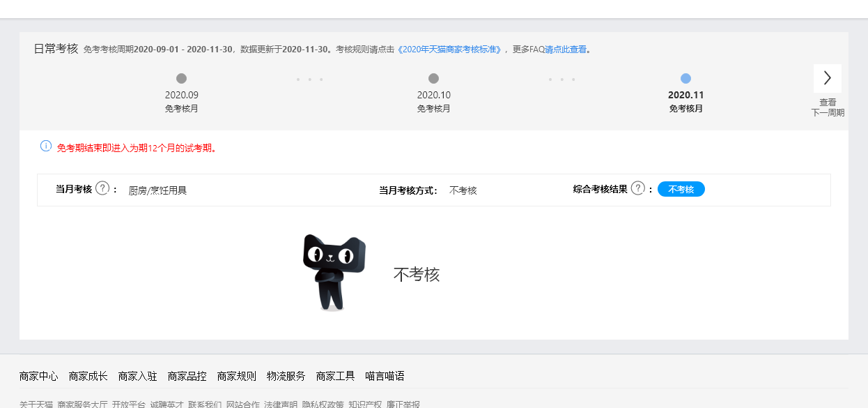Open 商家成长 in the footer

coord(88,376)
